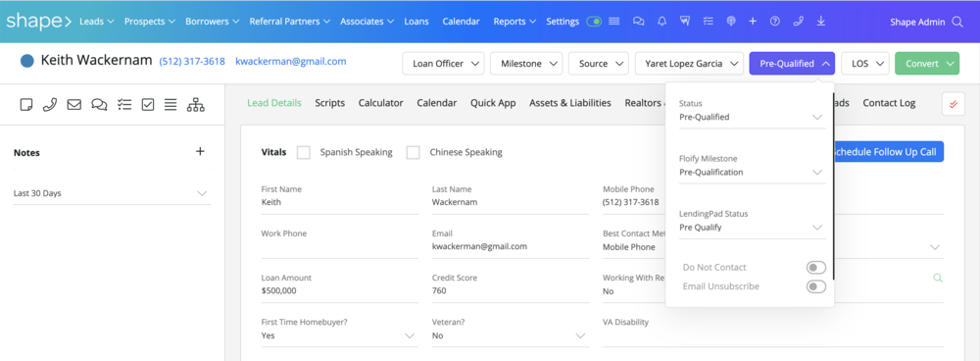Viewport: 980px width, 361px height.
Task: Check the Spanish Speaking checkbox
Action: 304,152
